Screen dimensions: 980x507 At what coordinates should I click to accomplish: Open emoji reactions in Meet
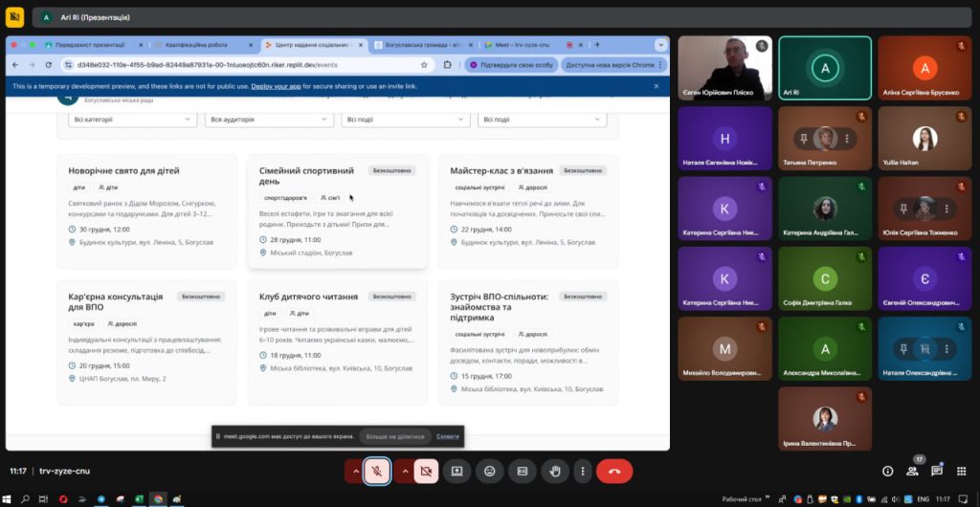point(490,471)
